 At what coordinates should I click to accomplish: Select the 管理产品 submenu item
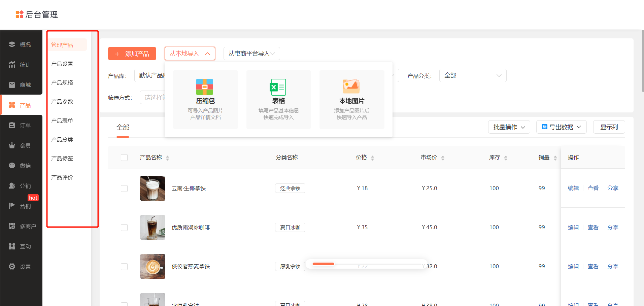click(67, 45)
